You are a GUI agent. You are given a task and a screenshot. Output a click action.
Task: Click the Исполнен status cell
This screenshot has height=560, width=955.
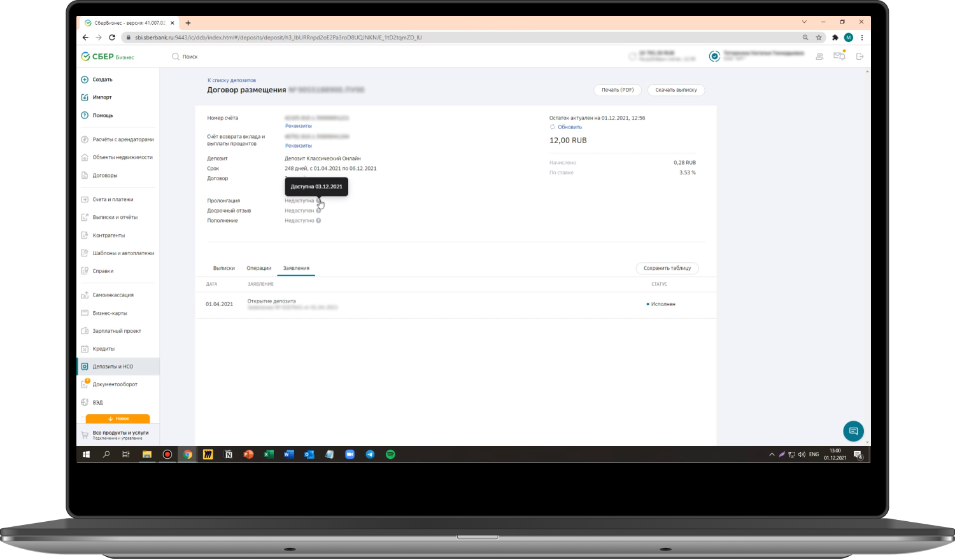tap(661, 304)
